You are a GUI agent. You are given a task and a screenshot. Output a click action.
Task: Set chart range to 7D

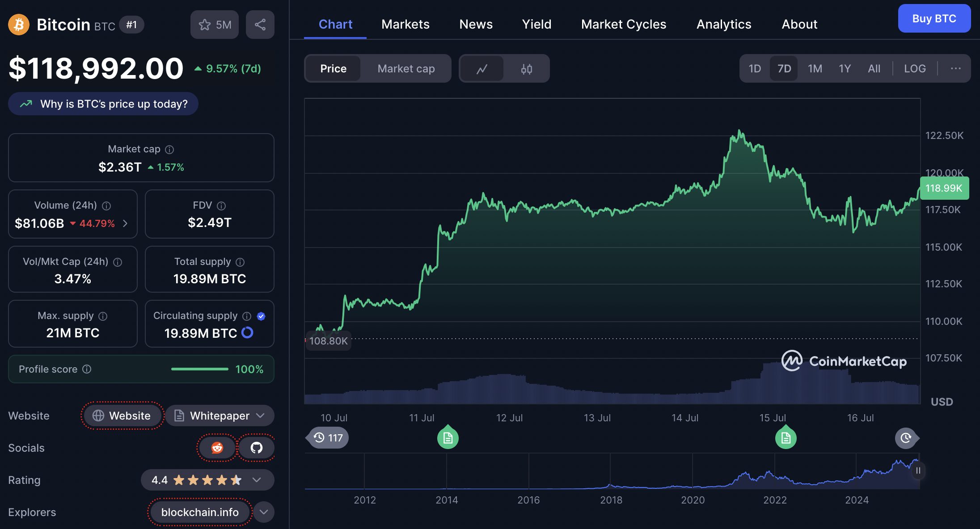[784, 68]
